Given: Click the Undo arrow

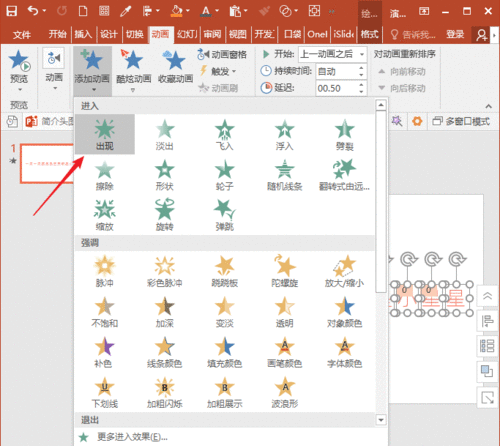Looking at the screenshot, I should (33, 11).
